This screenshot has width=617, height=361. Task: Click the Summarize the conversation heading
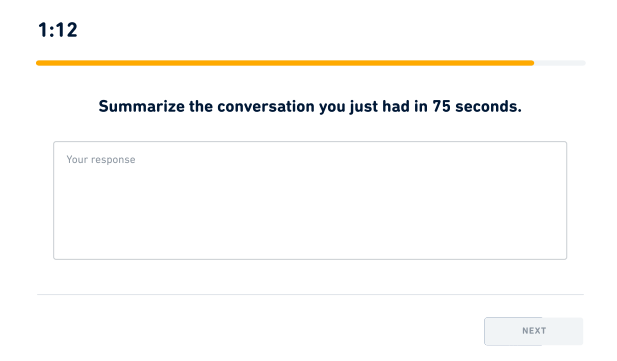310,106
